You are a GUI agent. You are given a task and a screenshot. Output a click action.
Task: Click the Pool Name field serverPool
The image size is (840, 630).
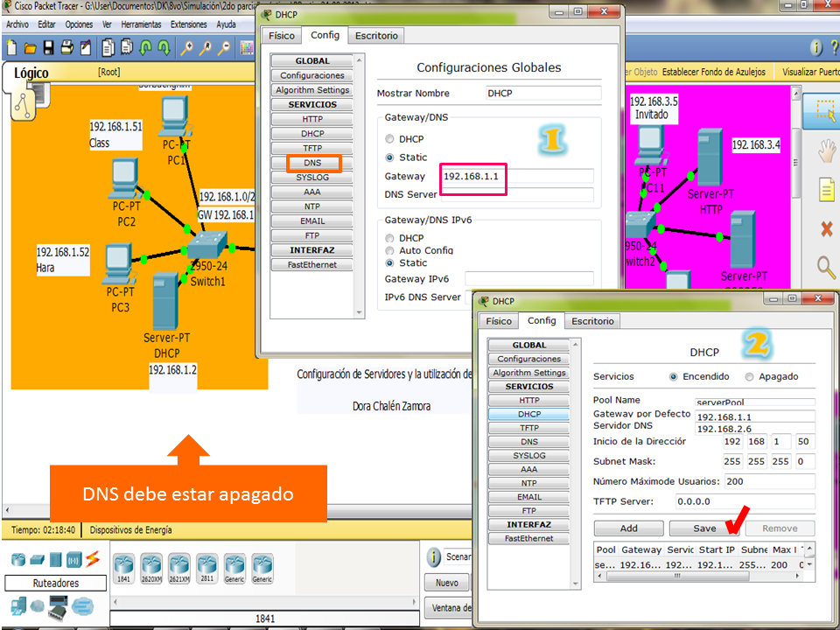coord(755,402)
